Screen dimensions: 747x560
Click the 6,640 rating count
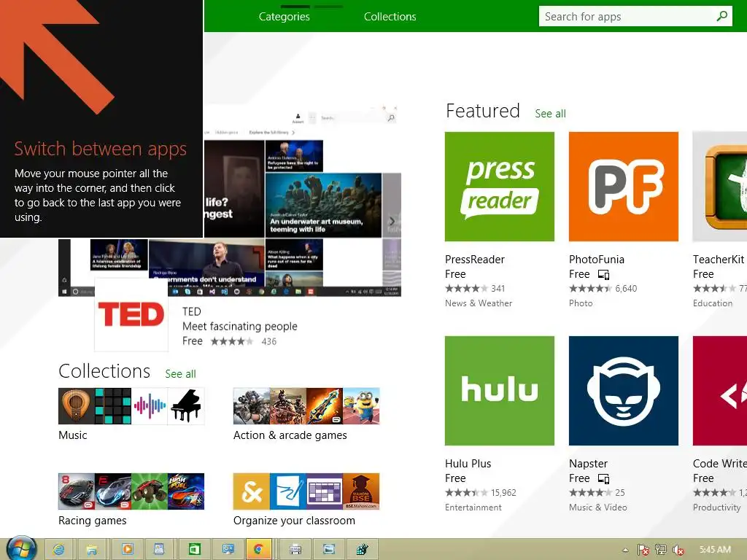pyautogui.click(x=626, y=289)
